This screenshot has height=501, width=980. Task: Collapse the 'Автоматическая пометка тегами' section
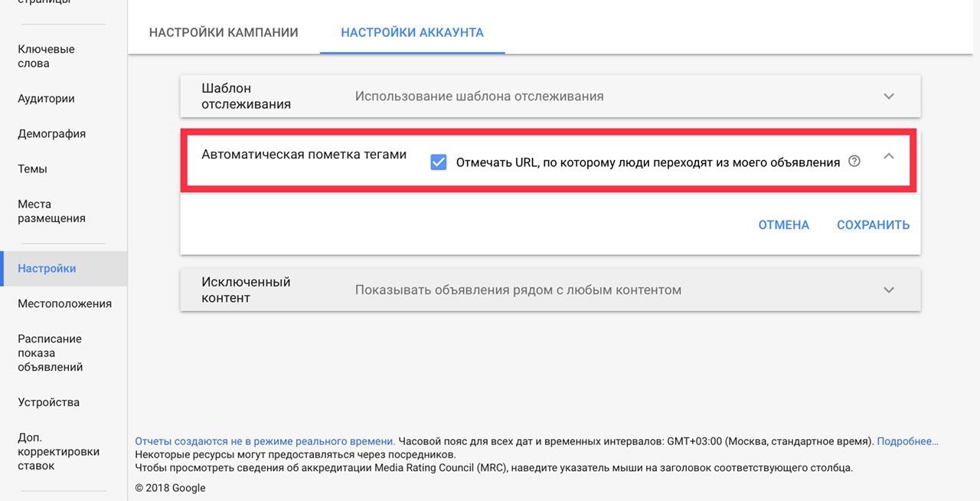click(889, 156)
